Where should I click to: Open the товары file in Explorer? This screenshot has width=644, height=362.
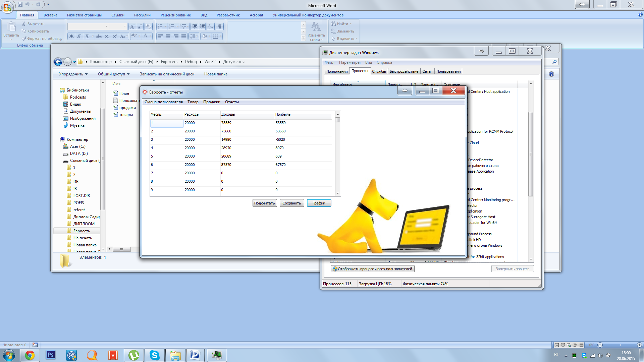tap(123, 115)
